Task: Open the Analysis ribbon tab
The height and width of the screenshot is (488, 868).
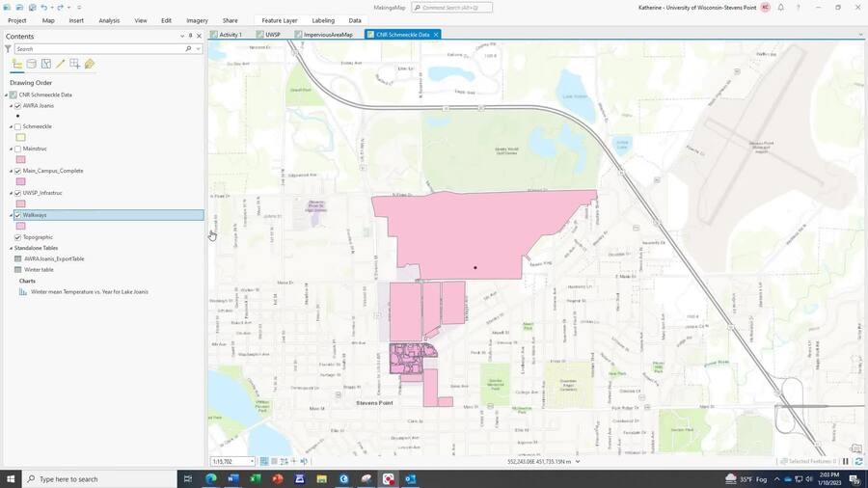Action: [x=109, y=20]
